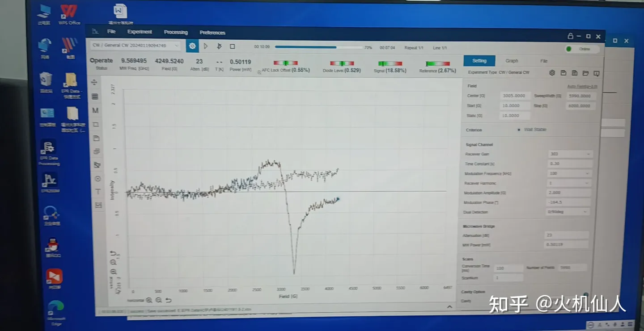The image size is (644, 331).
Task: Open the Recycle Bin on the desktop
Action: (46, 83)
